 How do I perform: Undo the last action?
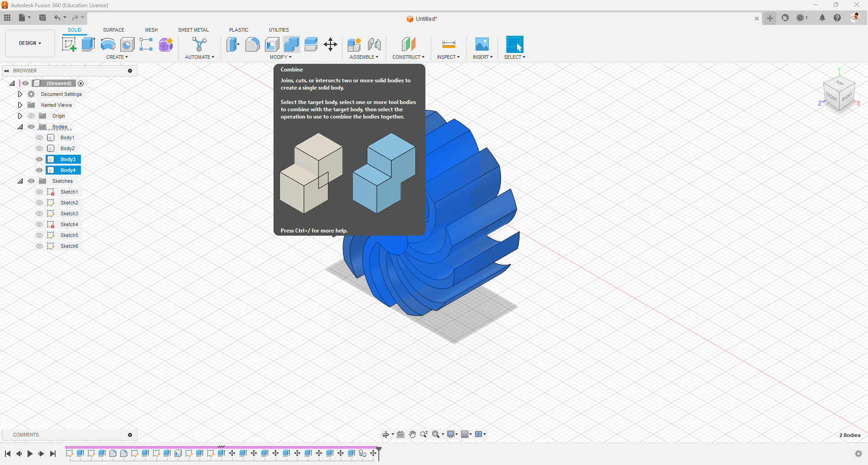(x=57, y=18)
